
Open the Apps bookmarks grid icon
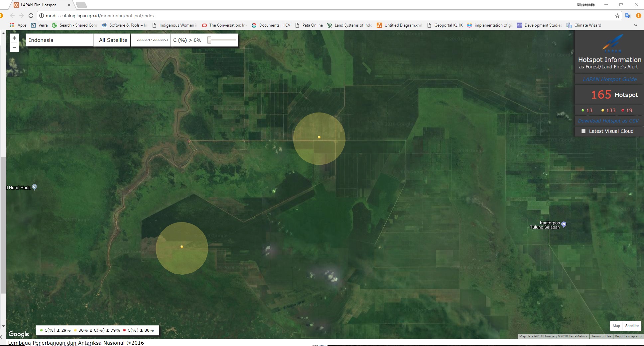(x=12, y=25)
